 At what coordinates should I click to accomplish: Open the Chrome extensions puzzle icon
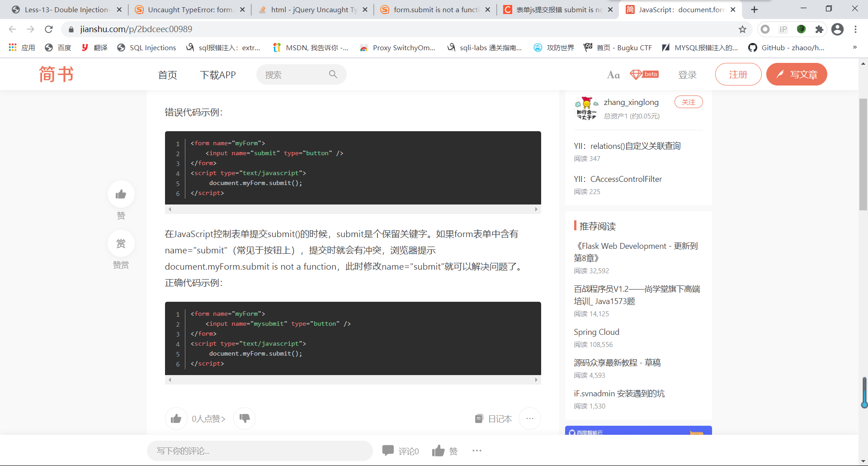point(819,29)
